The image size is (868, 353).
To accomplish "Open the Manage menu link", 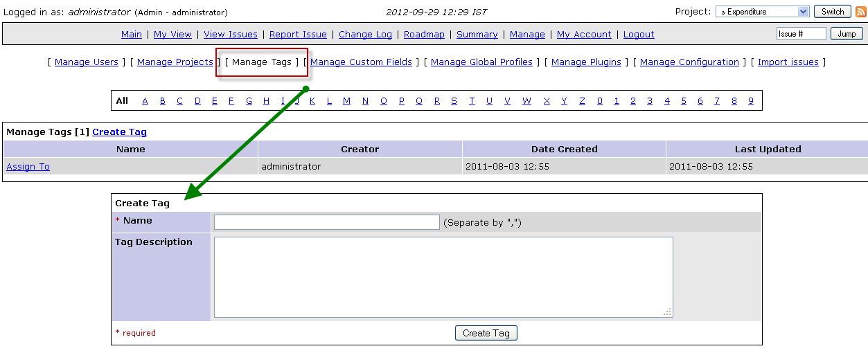I will (x=527, y=35).
